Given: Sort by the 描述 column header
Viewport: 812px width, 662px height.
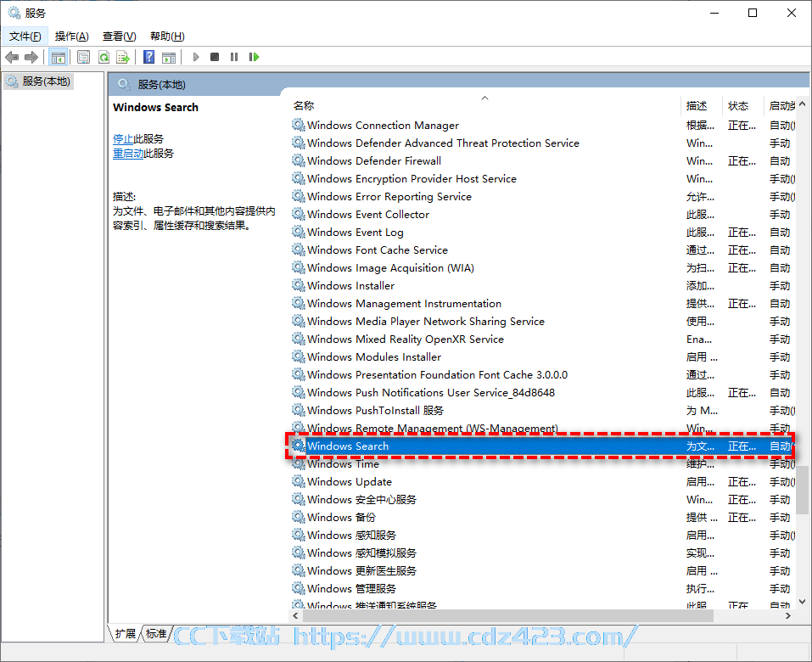Looking at the screenshot, I should point(701,106).
